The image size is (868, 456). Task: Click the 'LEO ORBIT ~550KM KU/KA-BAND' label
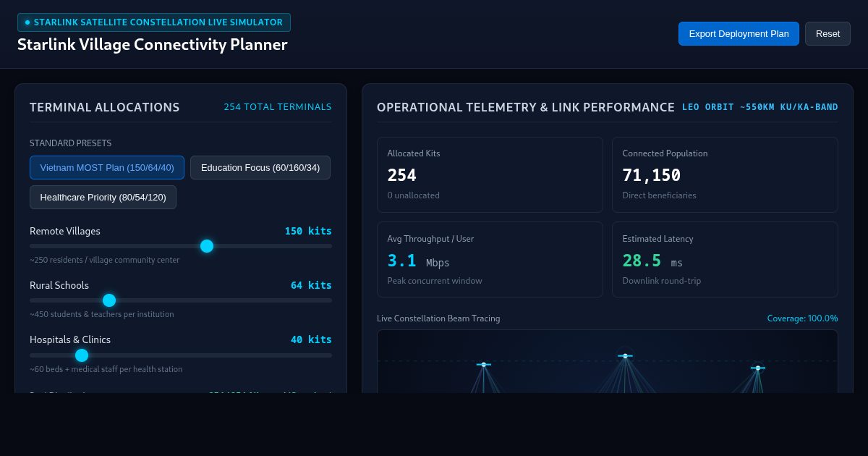760,107
